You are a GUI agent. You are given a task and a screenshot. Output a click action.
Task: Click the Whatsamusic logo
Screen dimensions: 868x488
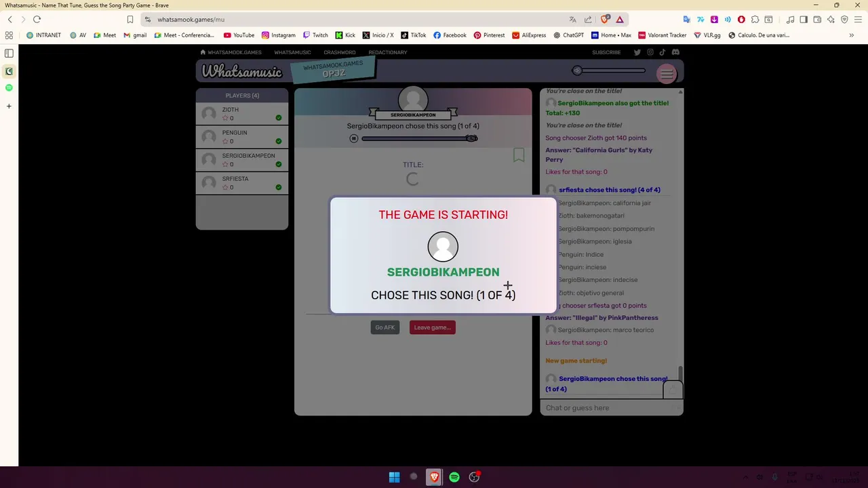click(x=241, y=72)
